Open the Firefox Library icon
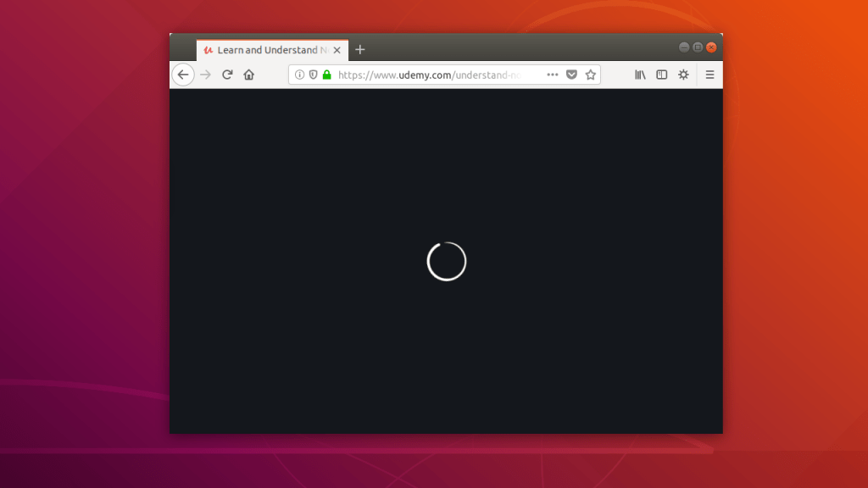The image size is (868, 488). pyautogui.click(x=640, y=75)
